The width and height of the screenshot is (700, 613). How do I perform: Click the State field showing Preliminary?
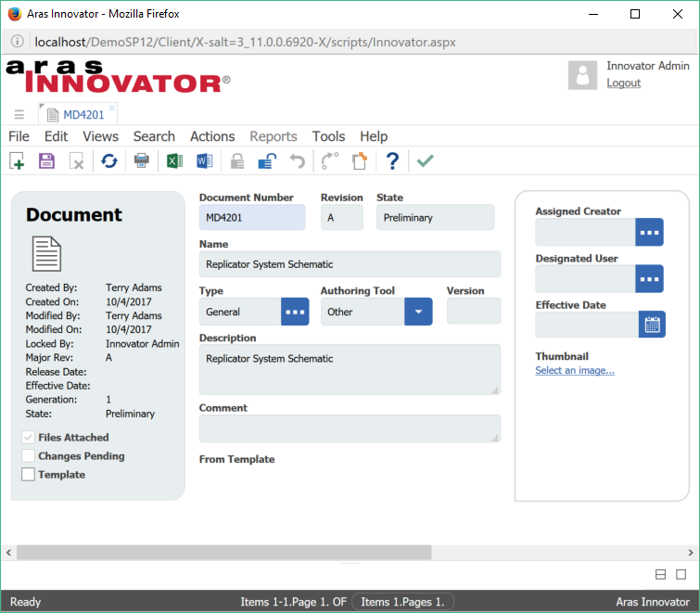pos(435,217)
